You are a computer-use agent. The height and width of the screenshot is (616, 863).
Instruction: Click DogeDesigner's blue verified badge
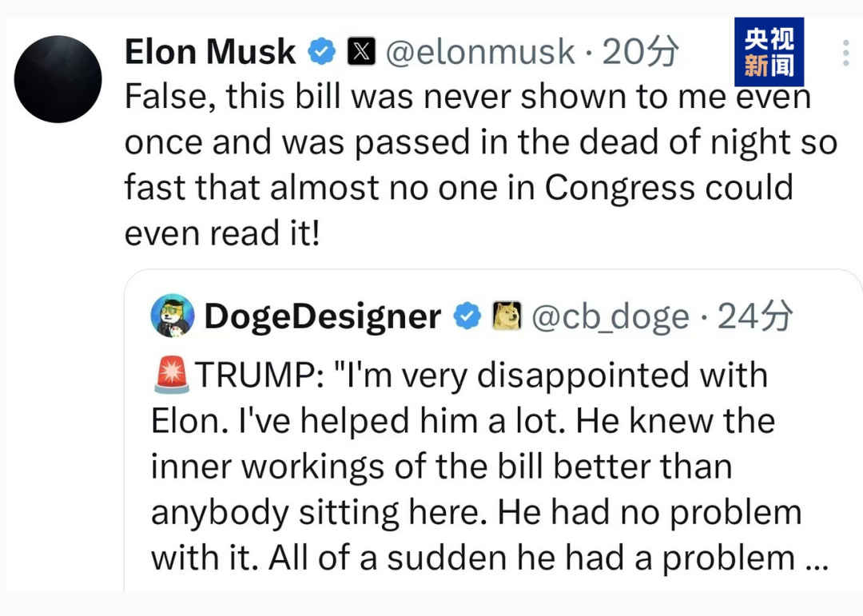[467, 316]
